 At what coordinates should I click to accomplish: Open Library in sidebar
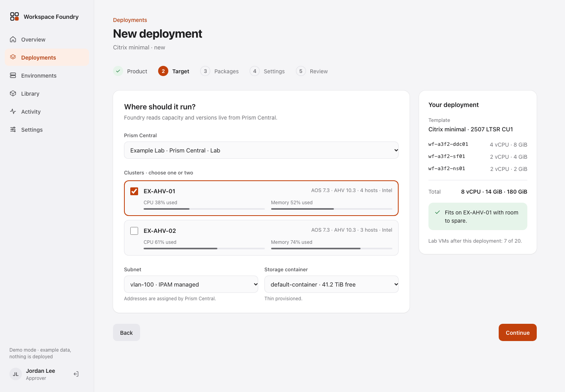click(x=47, y=93)
